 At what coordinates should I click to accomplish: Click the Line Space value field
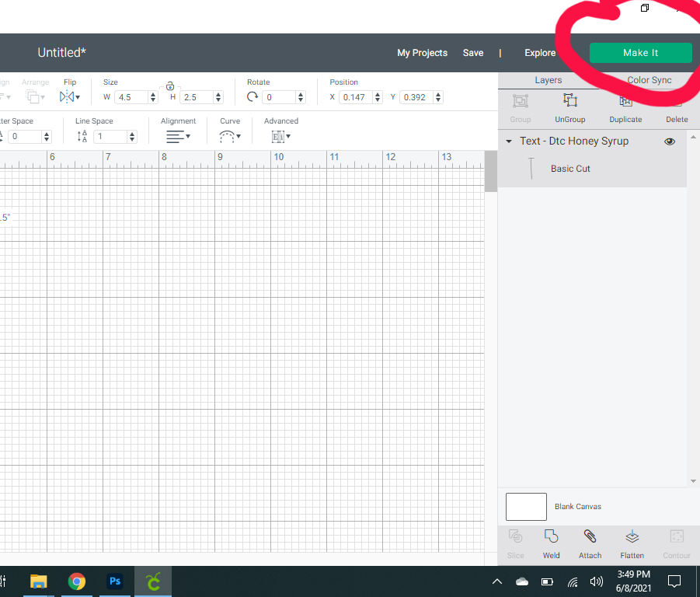tap(110, 137)
